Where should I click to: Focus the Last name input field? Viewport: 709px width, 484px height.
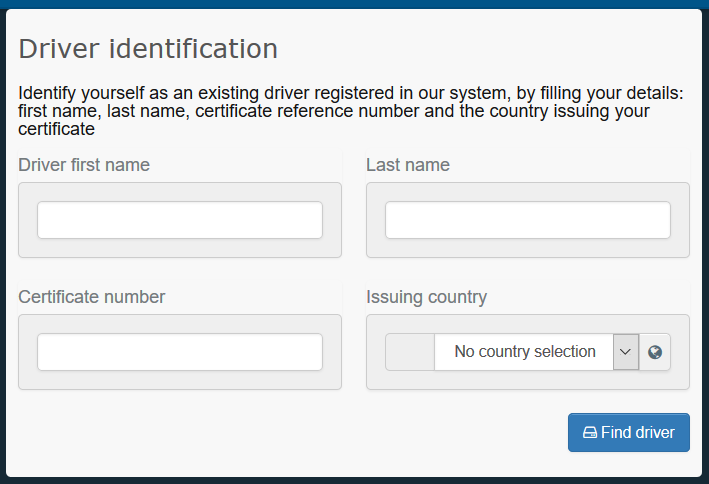(528, 220)
